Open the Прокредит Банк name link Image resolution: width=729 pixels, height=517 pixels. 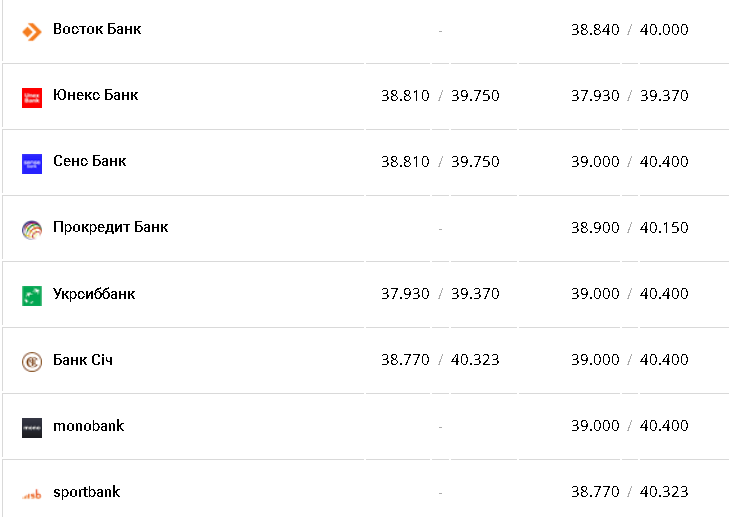pos(110,227)
